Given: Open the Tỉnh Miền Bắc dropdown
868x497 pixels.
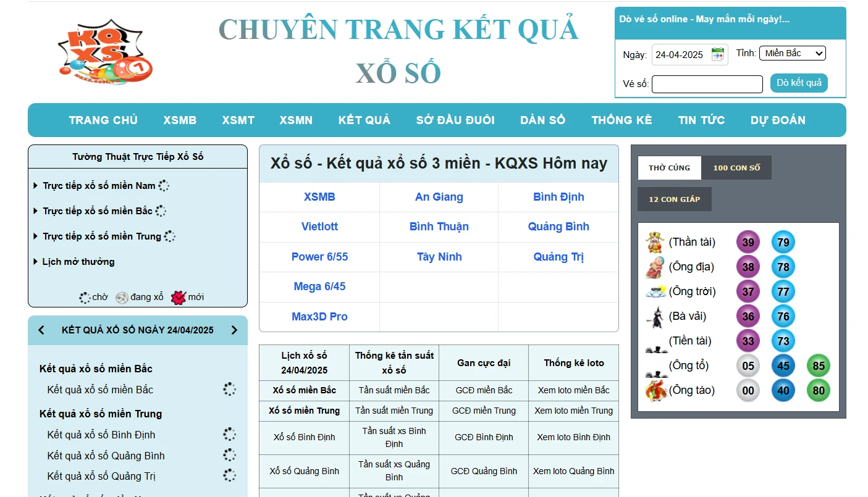Looking at the screenshot, I should coord(792,53).
